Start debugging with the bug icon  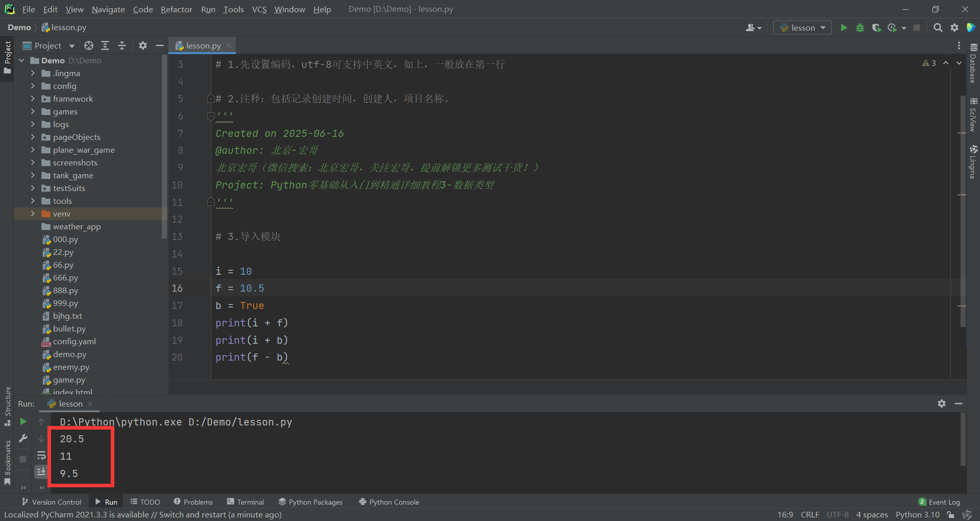[x=860, y=28]
